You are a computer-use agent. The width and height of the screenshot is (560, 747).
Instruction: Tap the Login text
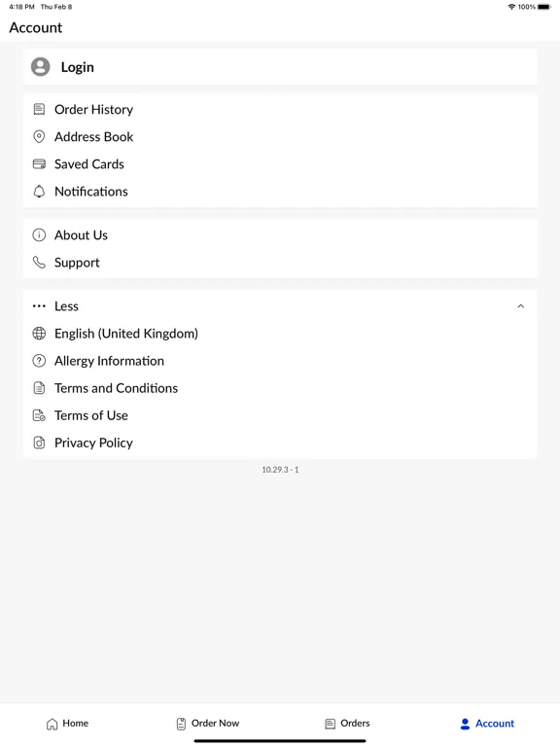pos(77,67)
